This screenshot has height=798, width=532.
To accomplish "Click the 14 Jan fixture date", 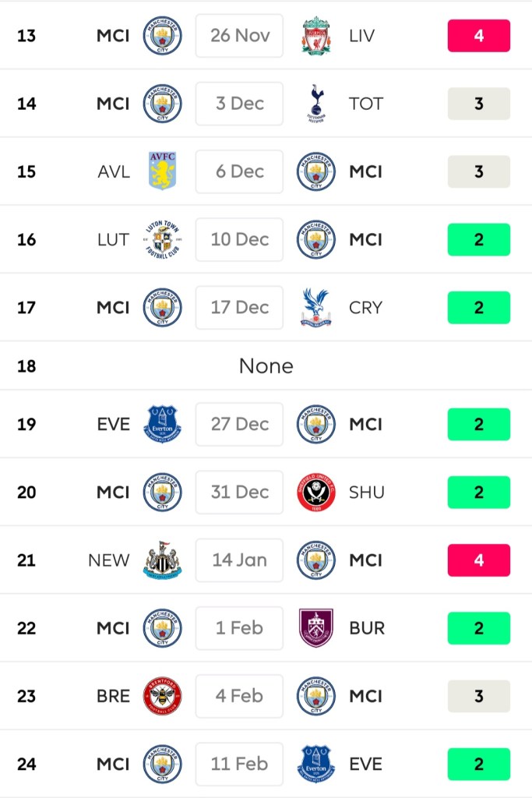I will coord(239,560).
